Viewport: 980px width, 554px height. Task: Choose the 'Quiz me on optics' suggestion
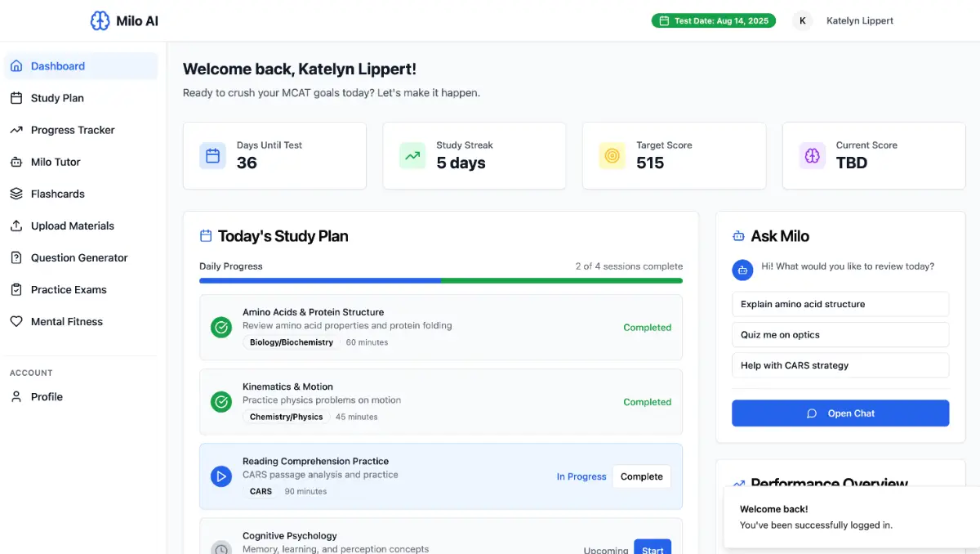pyautogui.click(x=840, y=335)
